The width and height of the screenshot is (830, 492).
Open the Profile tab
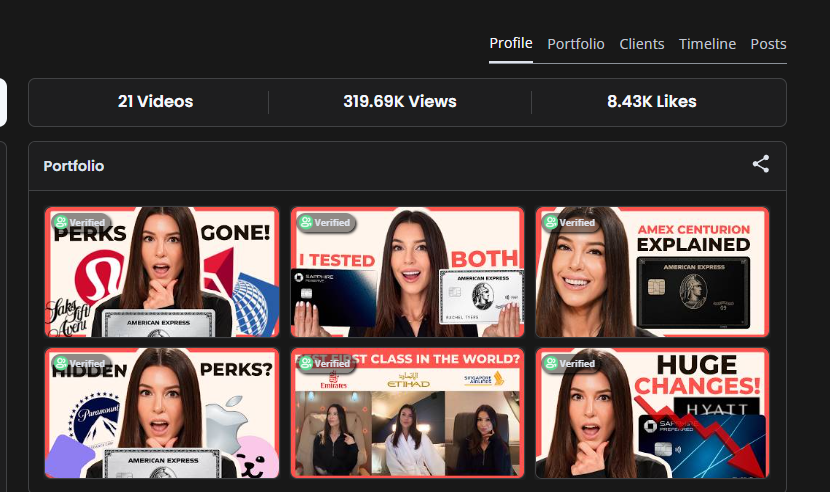(x=510, y=43)
